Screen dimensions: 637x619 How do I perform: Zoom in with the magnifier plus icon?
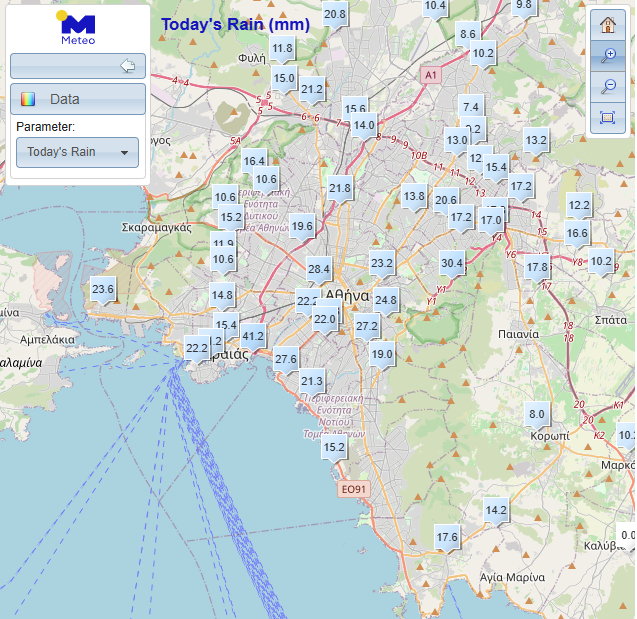pyautogui.click(x=607, y=56)
